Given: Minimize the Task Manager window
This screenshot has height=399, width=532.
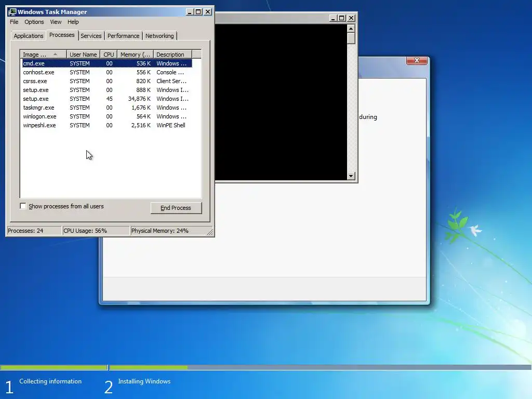Looking at the screenshot, I should [190, 12].
